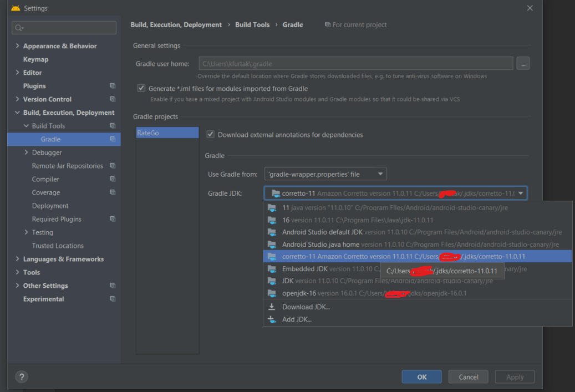Collapse the Build Tools node

click(x=26, y=125)
